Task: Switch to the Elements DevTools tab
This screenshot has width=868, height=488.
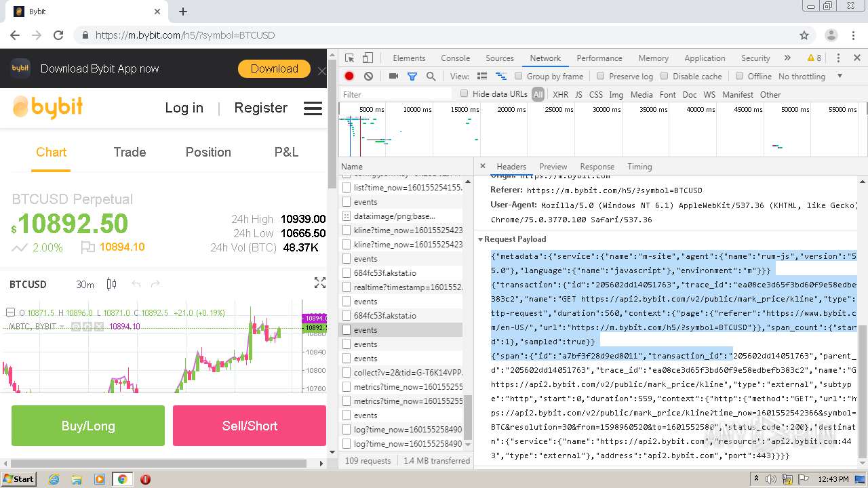Action: point(409,58)
